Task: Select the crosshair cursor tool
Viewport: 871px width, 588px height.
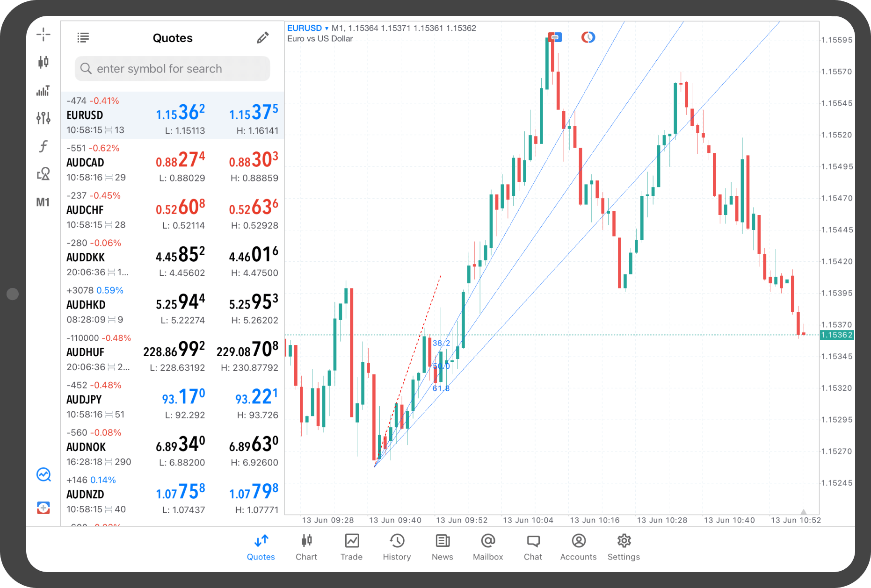Action: pos(43,34)
